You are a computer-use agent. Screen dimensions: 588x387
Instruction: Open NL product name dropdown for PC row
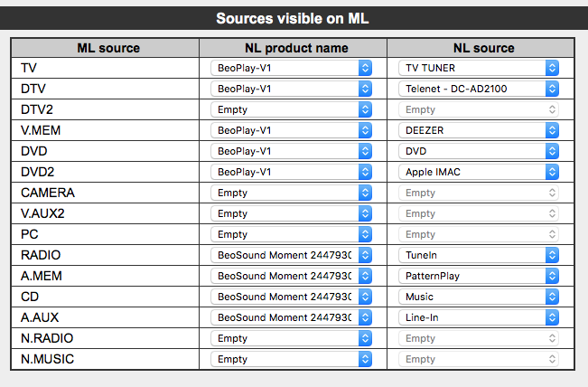291,234
